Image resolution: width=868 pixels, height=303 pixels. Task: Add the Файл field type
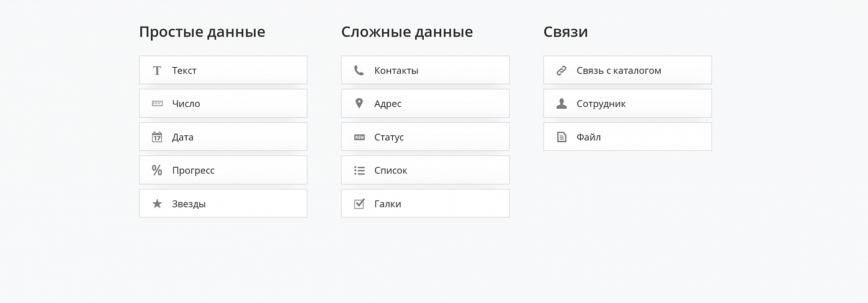click(627, 137)
